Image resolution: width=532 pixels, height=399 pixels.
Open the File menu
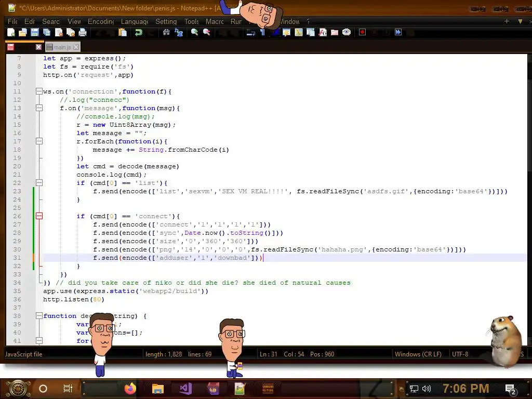coord(12,21)
